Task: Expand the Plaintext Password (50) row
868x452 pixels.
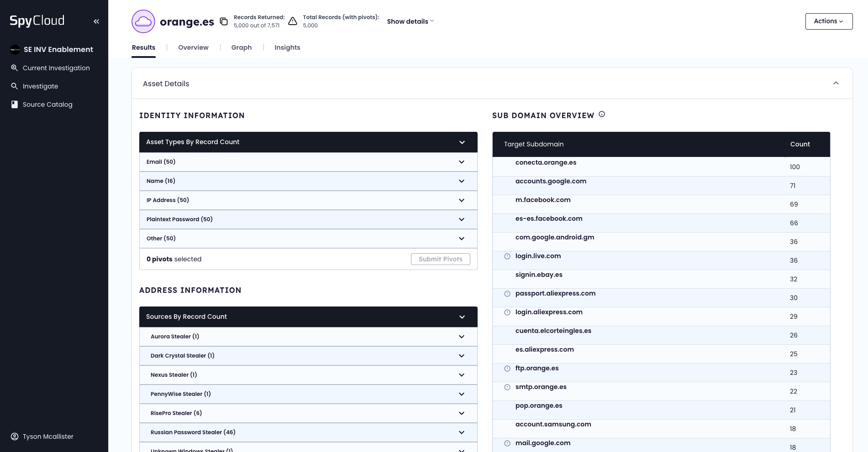Action: (x=308, y=219)
